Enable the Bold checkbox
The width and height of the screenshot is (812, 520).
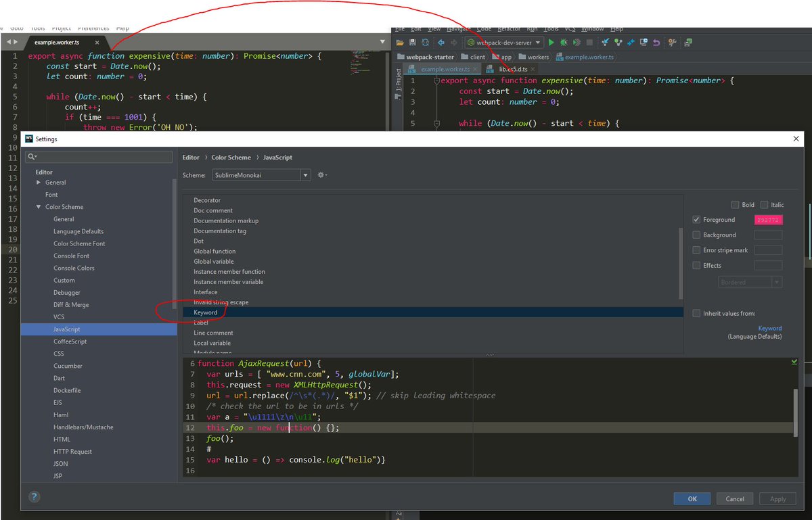(736, 205)
